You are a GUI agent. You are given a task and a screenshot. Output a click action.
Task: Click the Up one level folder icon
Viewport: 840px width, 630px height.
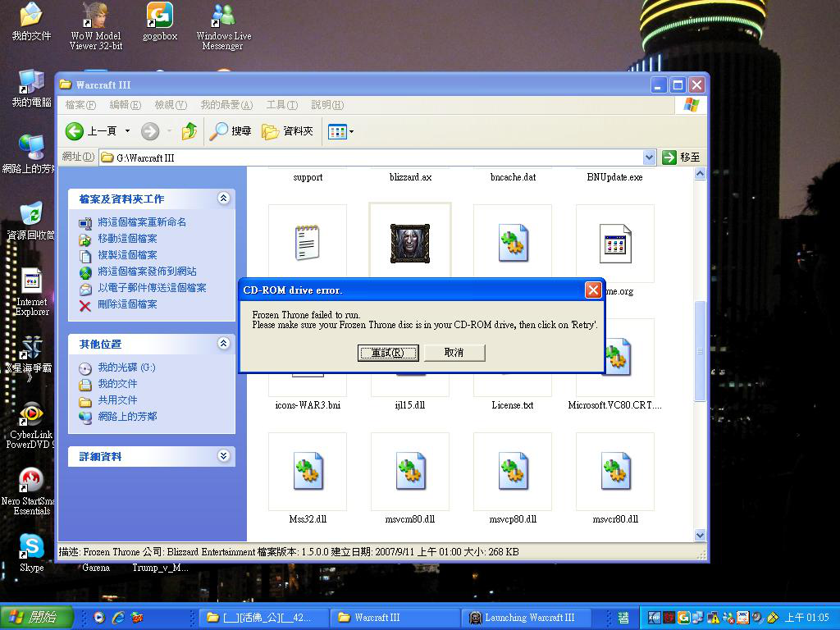click(189, 131)
